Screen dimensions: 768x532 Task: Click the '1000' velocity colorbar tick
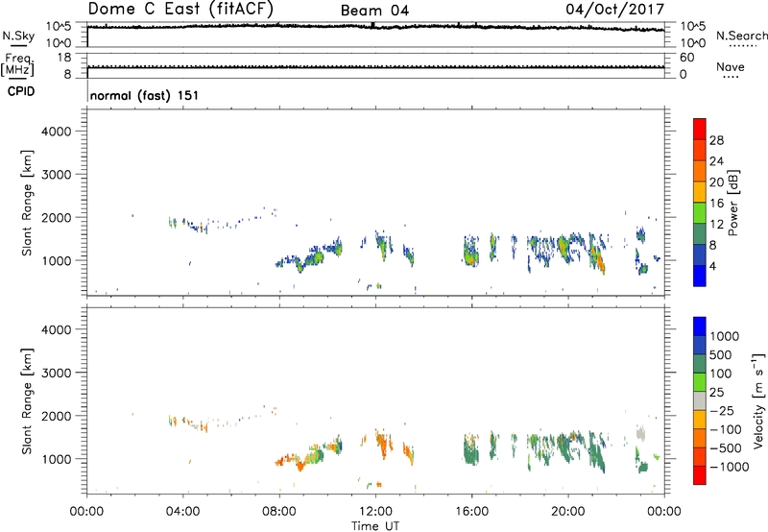pos(724,336)
